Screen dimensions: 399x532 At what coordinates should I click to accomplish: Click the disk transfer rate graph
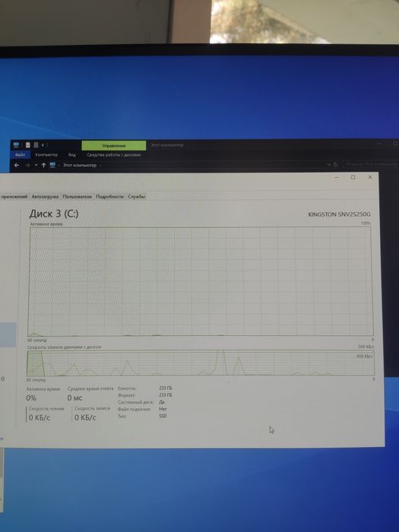tap(201, 363)
